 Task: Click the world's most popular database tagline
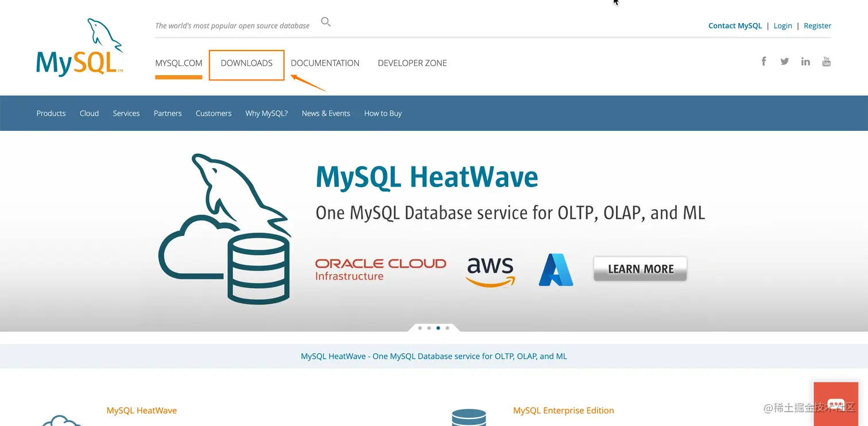(x=232, y=25)
